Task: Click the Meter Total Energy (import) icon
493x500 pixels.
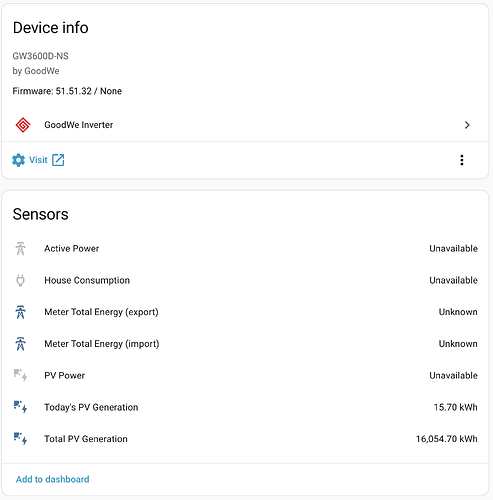Action: pyautogui.click(x=20, y=344)
